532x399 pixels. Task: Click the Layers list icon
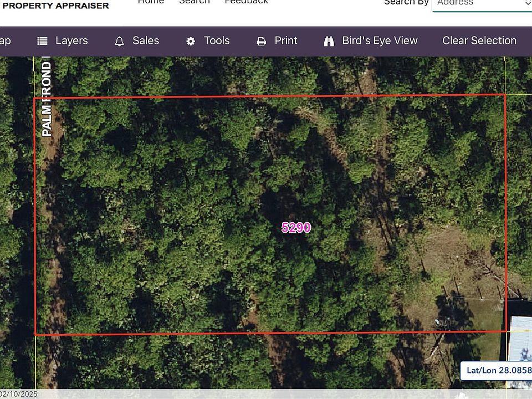click(x=43, y=41)
